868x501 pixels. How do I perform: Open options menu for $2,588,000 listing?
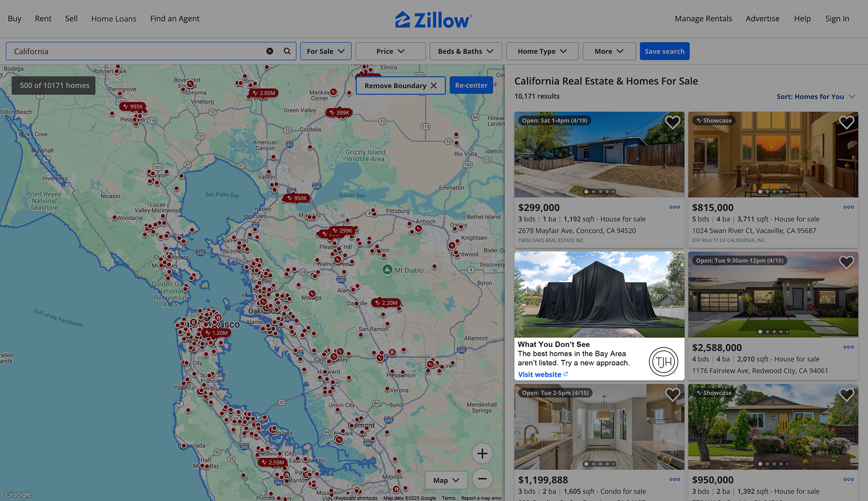coord(848,347)
